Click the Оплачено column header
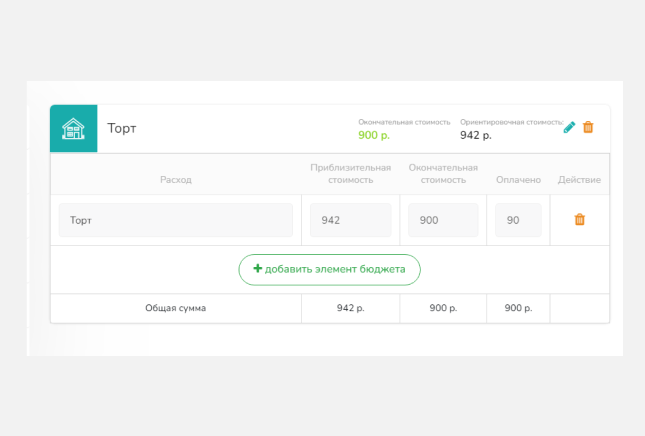The width and height of the screenshot is (645, 436). click(x=518, y=180)
